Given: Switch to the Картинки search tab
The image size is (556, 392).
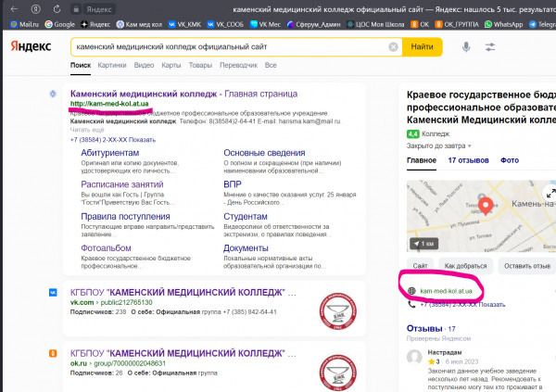Looking at the screenshot, I should point(112,65).
